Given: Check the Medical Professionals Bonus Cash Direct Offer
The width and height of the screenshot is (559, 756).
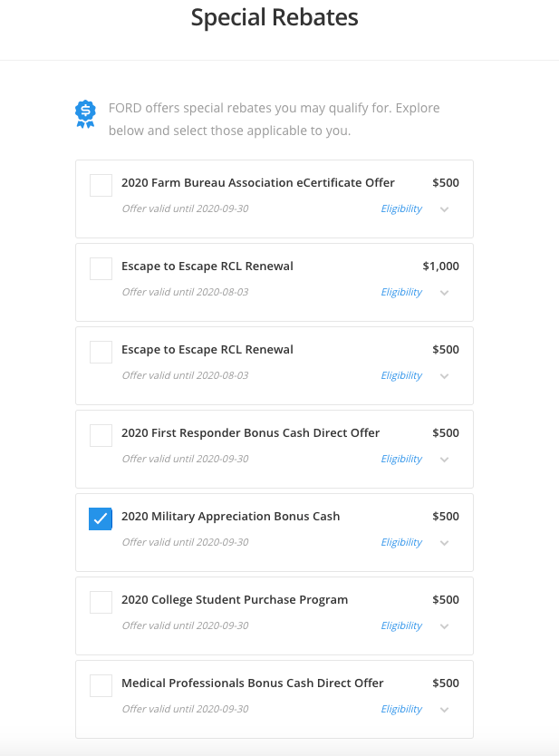Looking at the screenshot, I should [101, 685].
